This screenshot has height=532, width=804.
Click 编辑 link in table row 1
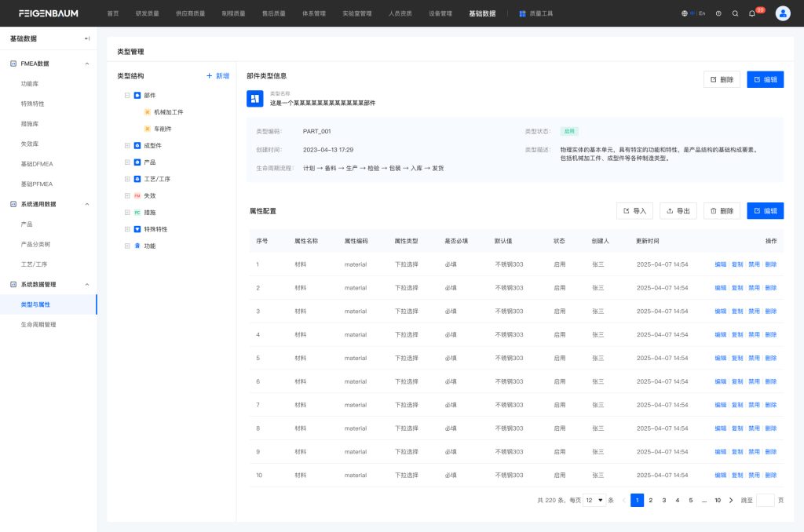tap(721, 264)
